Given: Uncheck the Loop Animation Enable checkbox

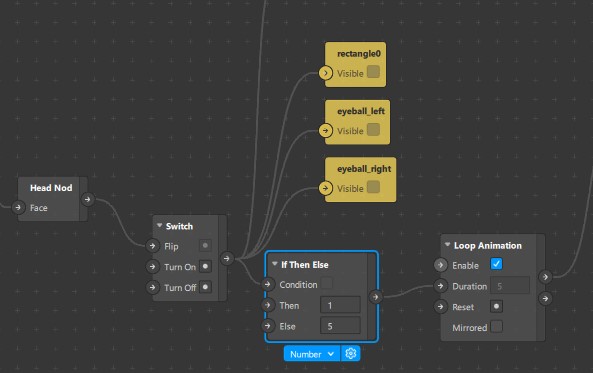Looking at the screenshot, I should coord(496,264).
